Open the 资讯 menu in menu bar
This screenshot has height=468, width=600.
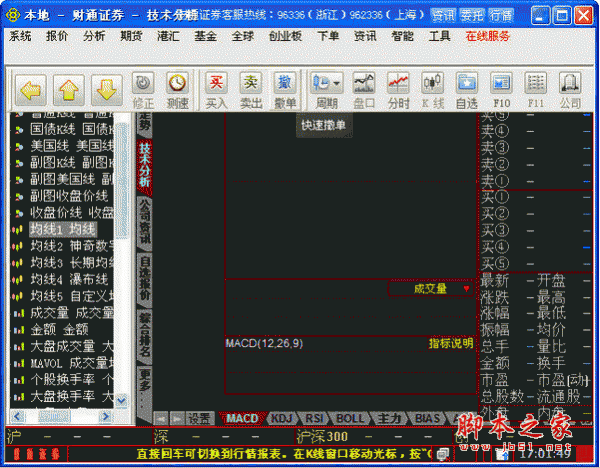click(365, 36)
